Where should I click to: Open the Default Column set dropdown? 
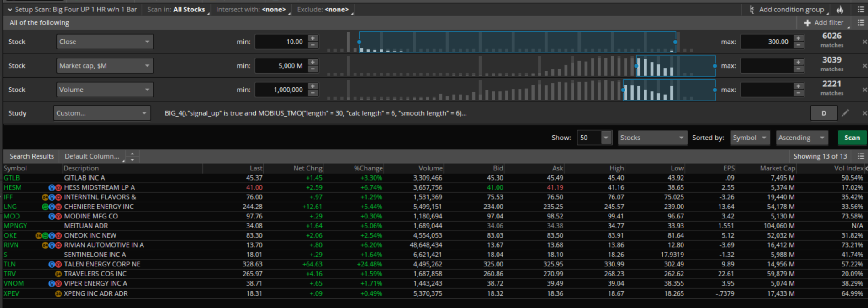[95, 156]
